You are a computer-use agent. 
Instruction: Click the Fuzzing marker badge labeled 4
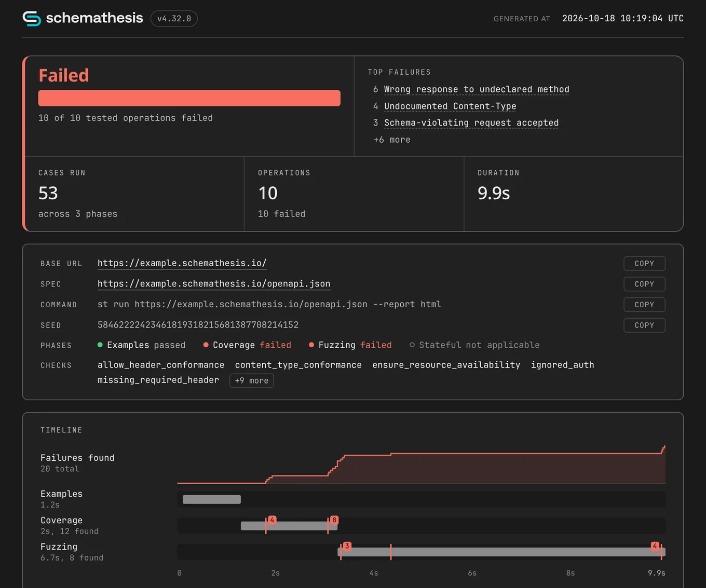pyautogui.click(x=655, y=546)
